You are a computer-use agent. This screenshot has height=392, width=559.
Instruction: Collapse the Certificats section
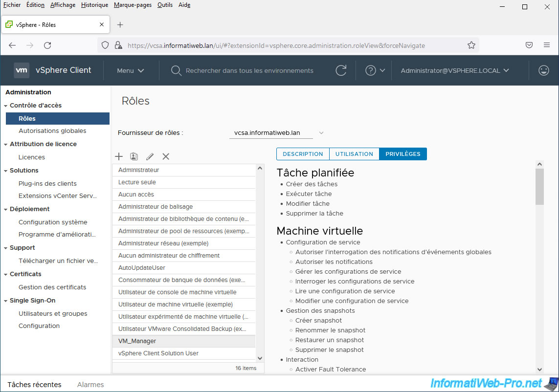[6, 274]
